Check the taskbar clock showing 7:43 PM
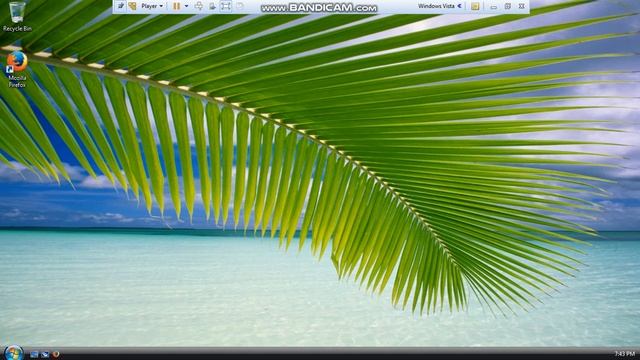Screen dimensions: 640x360 point(624,353)
